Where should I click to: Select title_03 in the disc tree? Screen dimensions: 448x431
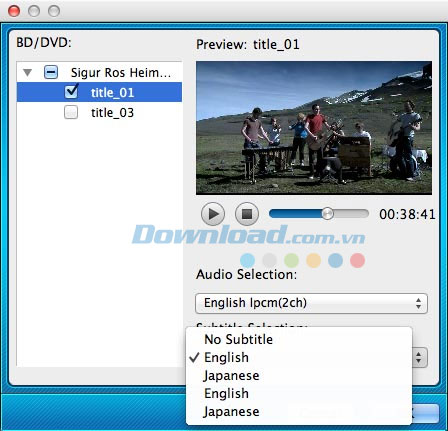click(x=112, y=113)
